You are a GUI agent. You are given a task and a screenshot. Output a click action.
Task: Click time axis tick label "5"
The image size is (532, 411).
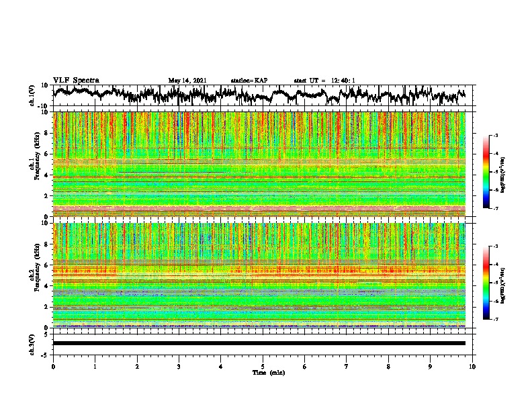click(x=263, y=367)
